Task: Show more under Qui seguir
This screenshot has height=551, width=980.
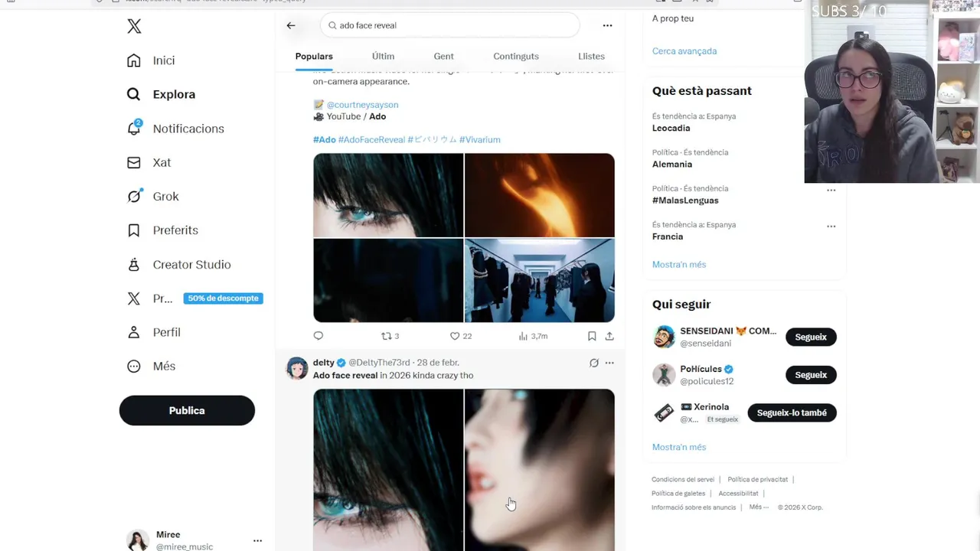Action: pos(679,447)
